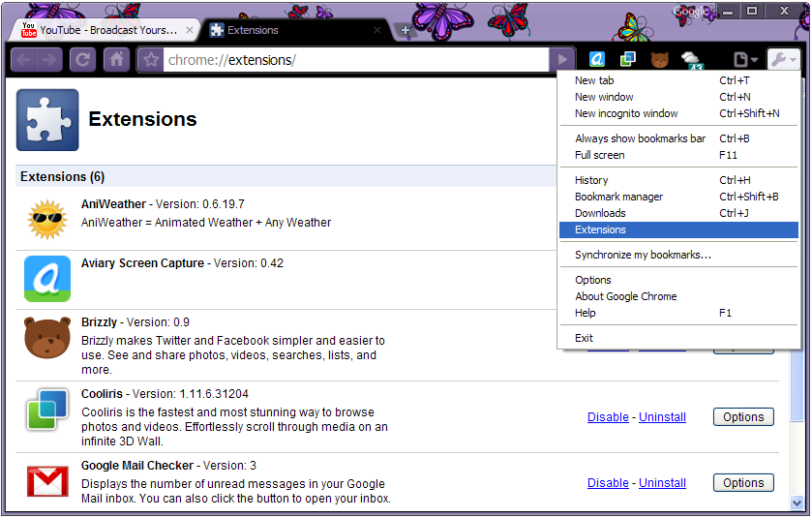Click the 'Extensions (6)' section header
This screenshot has height=518, width=812.
(62, 176)
